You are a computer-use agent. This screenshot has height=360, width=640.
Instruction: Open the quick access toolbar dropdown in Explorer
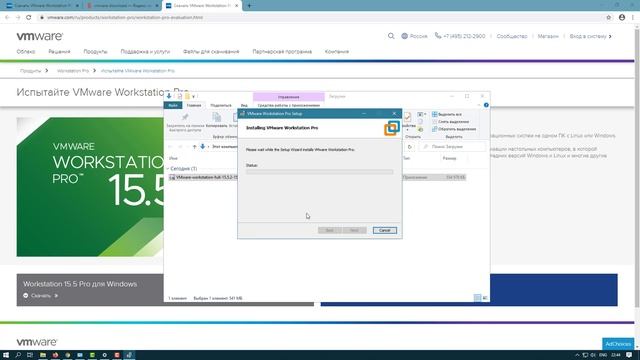[193, 97]
